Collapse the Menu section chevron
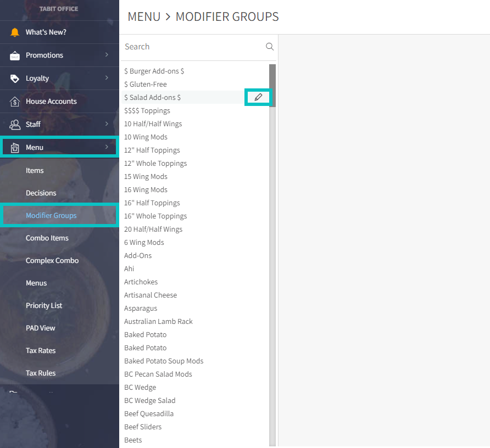The width and height of the screenshot is (490, 448). (x=107, y=147)
